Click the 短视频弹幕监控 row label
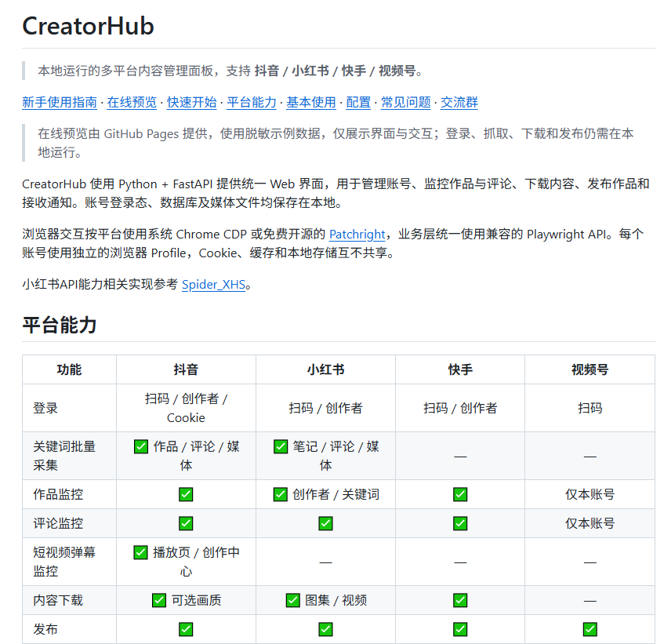This screenshot has height=644, width=664. click(x=64, y=562)
